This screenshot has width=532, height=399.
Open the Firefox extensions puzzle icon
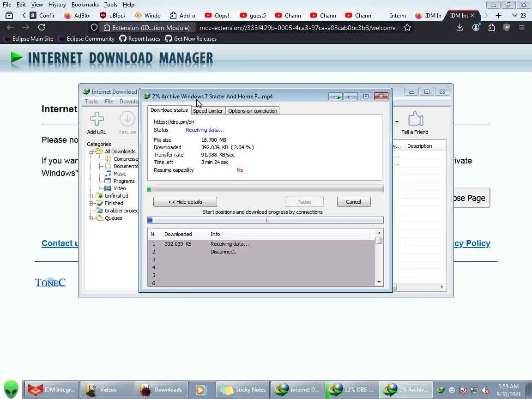click(x=491, y=28)
